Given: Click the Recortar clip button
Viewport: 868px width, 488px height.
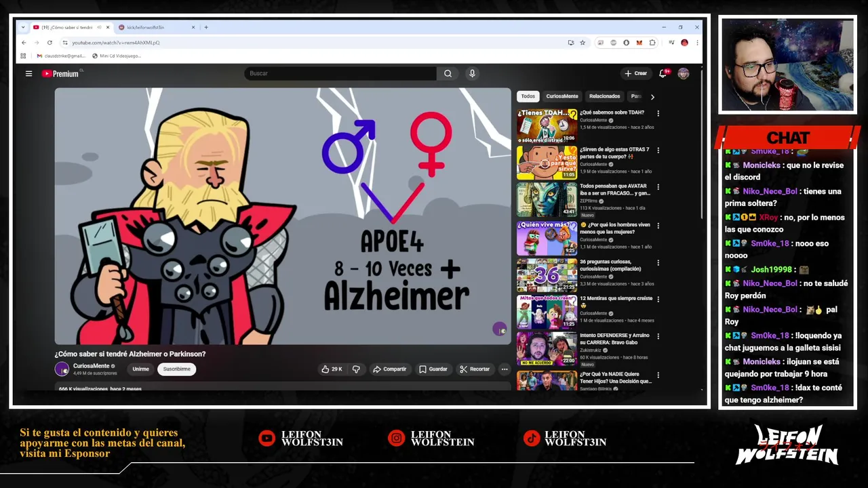Looking at the screenshot, I should tap(475, 369).
